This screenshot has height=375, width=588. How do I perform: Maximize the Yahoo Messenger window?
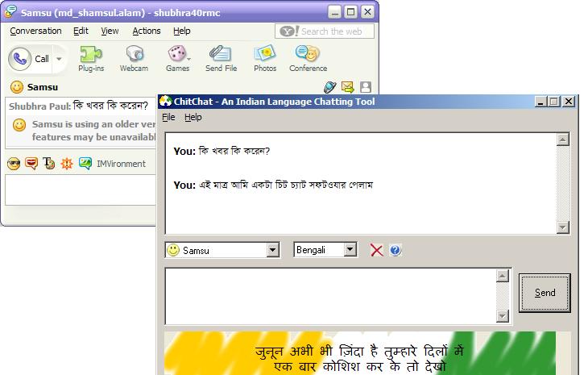click(350, 11)
